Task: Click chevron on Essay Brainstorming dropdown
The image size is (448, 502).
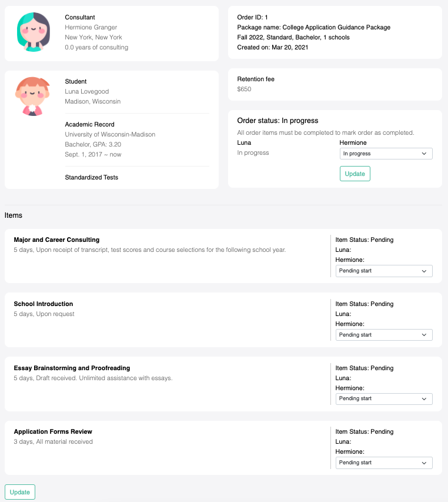Action: pos(424,399)
